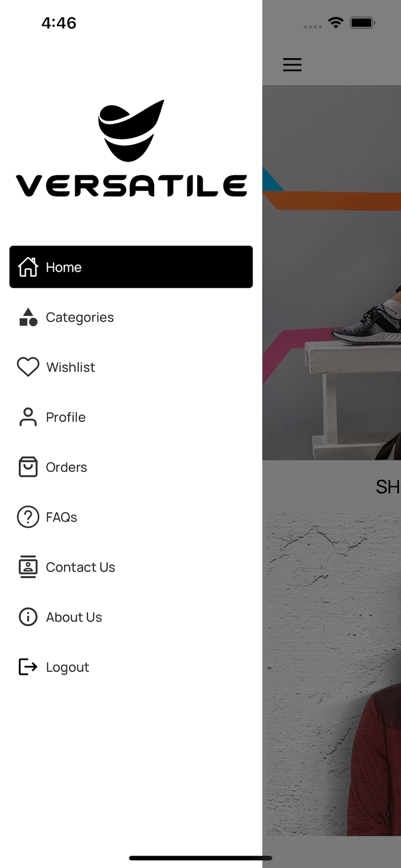The height and width of the screenshot is (868, 401).
Task: Click the Contact Us card icon
Action: point(28,567)
